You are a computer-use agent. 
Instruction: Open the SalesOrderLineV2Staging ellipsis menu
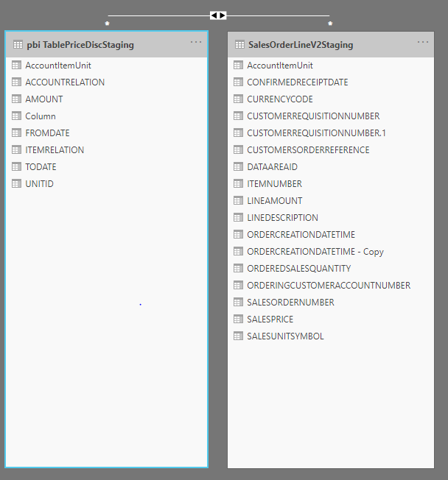click(x=423, y=42)
